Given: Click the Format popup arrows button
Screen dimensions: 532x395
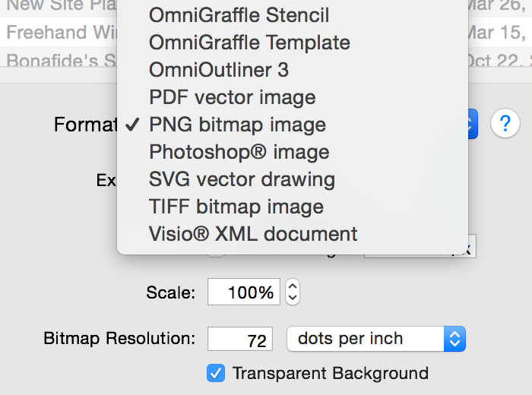Looking at the screenshot, I should (x=470, y=124).
